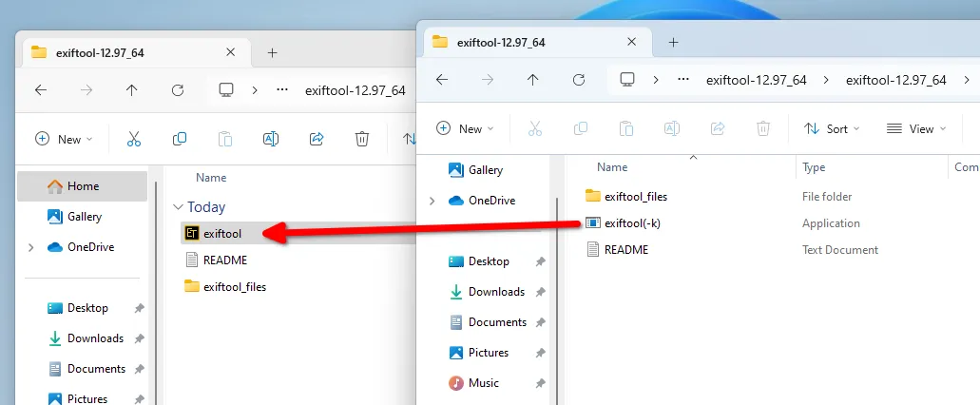Select README file in left window
This screenshot has height=405, width=980.
[216, 260]
